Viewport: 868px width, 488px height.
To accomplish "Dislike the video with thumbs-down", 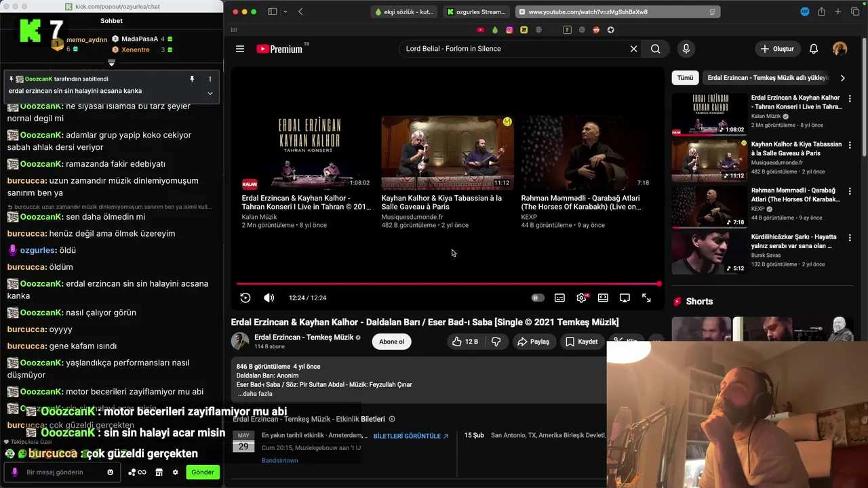I will [496, 342].
